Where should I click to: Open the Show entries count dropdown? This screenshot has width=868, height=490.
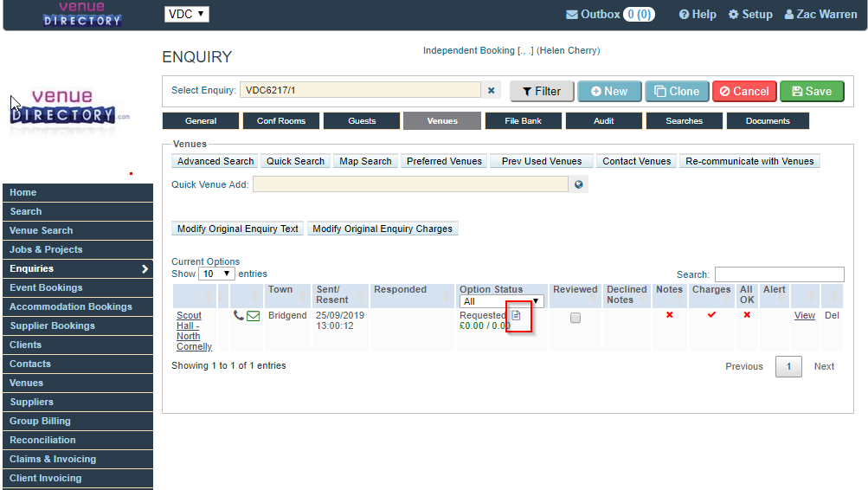[x=216, y=274]
